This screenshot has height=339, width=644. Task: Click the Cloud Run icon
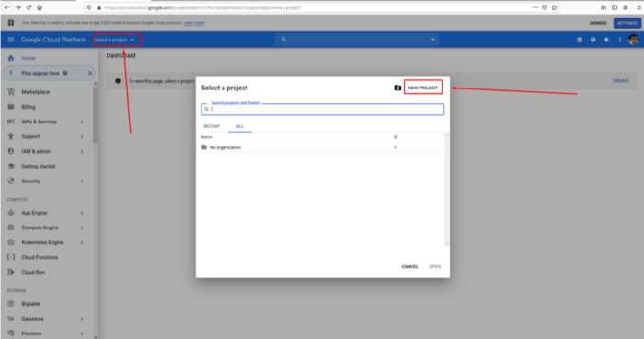pos(11,272)
